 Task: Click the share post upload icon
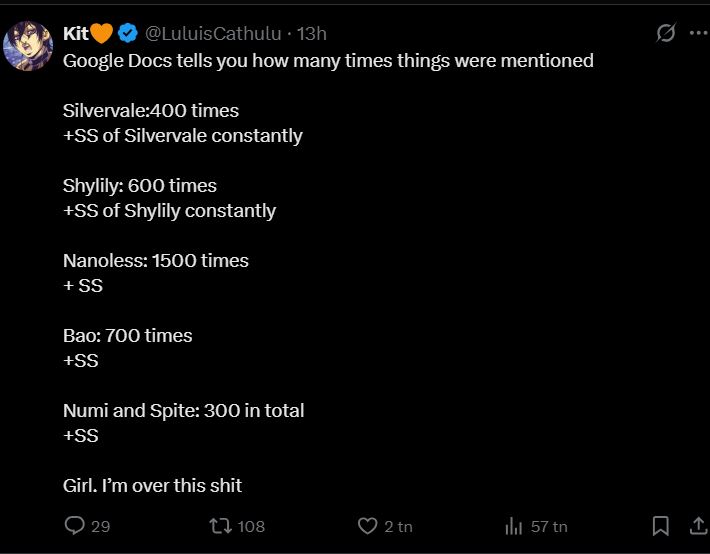pyautogui.click(x=699, y=525)
